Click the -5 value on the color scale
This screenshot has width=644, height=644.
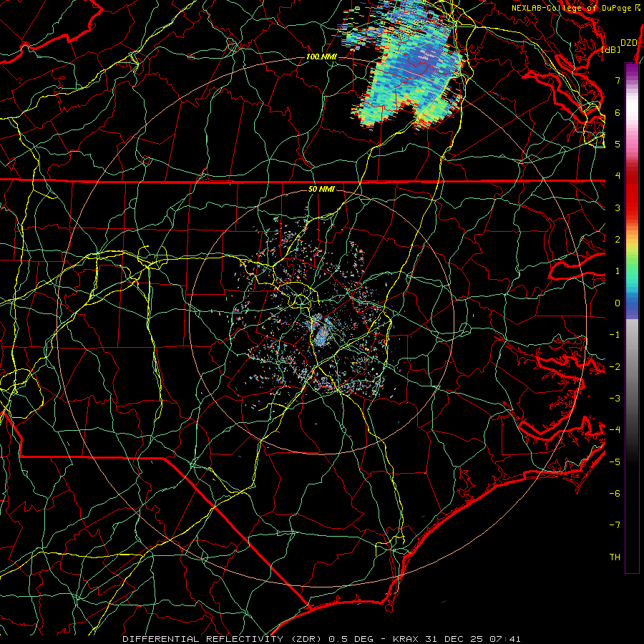click(615, 462)
